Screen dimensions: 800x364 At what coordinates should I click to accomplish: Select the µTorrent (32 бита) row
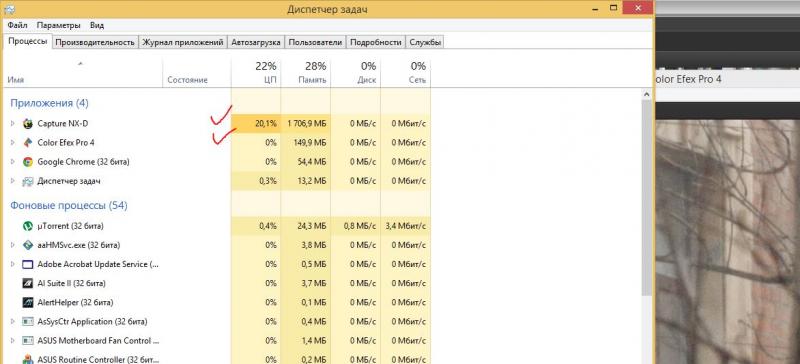point(217,226)
